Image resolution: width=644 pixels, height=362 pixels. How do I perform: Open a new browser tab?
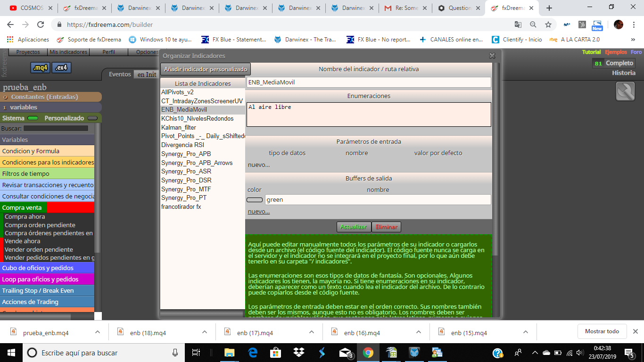tap(549, 8)
